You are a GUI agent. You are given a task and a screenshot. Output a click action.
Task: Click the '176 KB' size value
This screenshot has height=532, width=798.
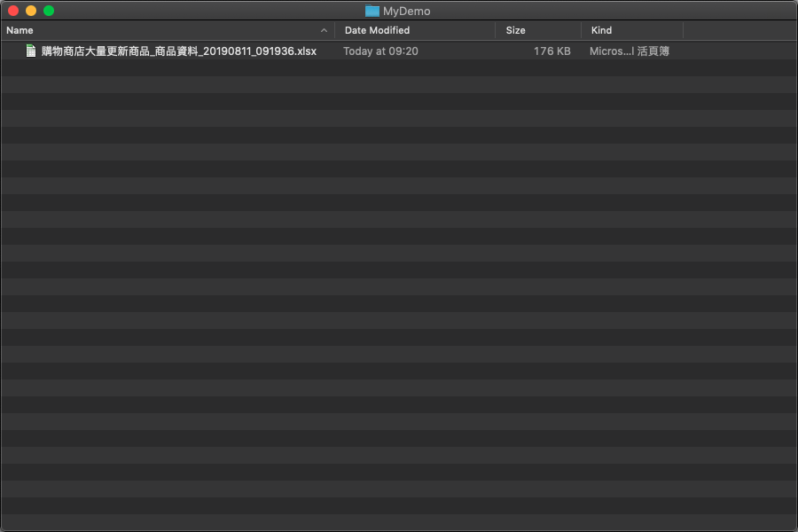coord(552,51)
